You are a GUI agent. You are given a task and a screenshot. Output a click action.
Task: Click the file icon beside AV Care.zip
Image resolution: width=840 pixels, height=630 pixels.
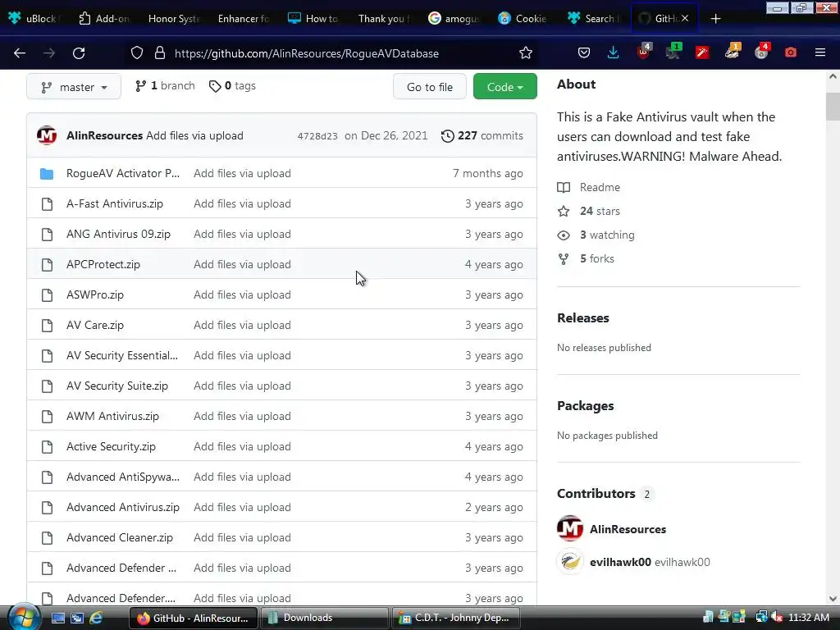[x=47, y=325]
